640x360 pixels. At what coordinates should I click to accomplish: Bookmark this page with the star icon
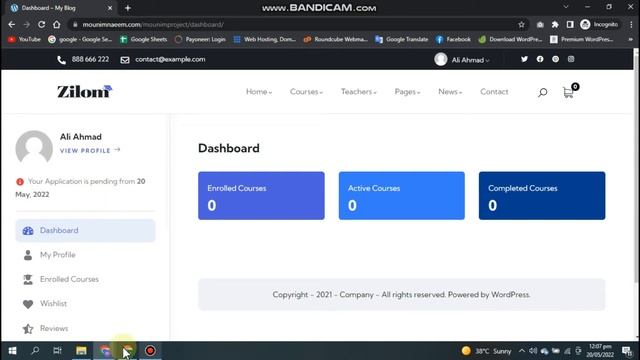pyautogui.click(x=521, y=24)
